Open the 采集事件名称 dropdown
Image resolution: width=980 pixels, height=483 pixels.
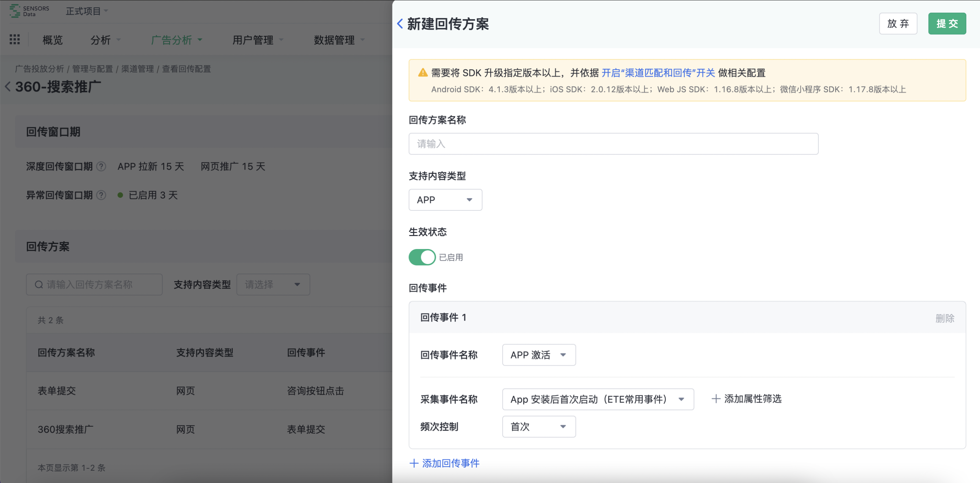[598, 399]
